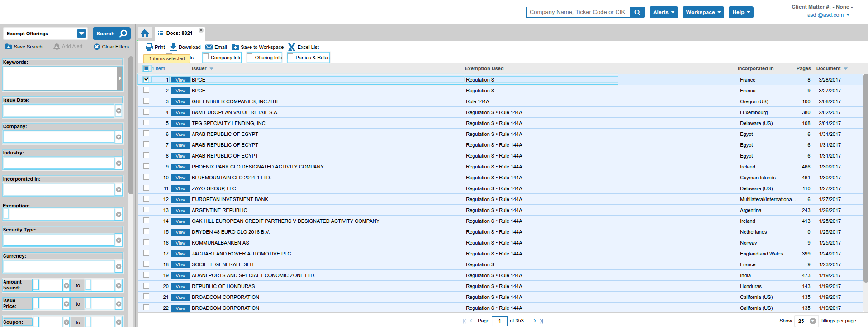The image size is (868, 327).
Task: Open the Help menu
Action: tap(741, 12)
